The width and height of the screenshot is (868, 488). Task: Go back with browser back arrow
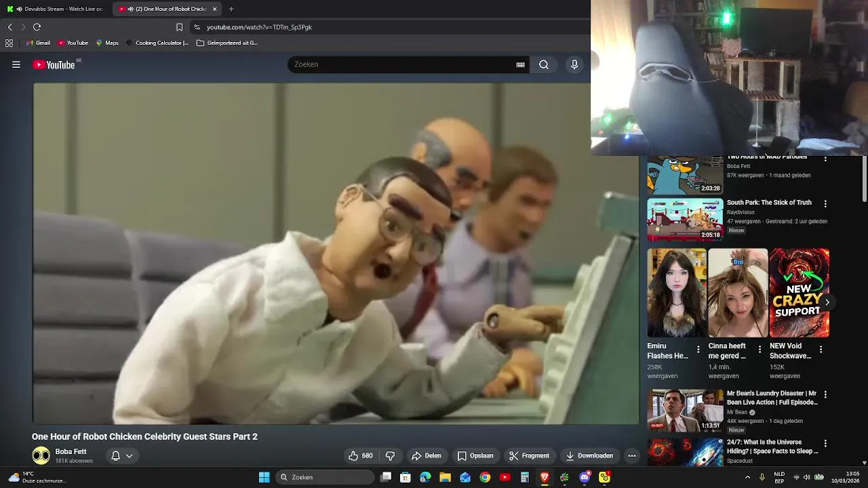10,27
